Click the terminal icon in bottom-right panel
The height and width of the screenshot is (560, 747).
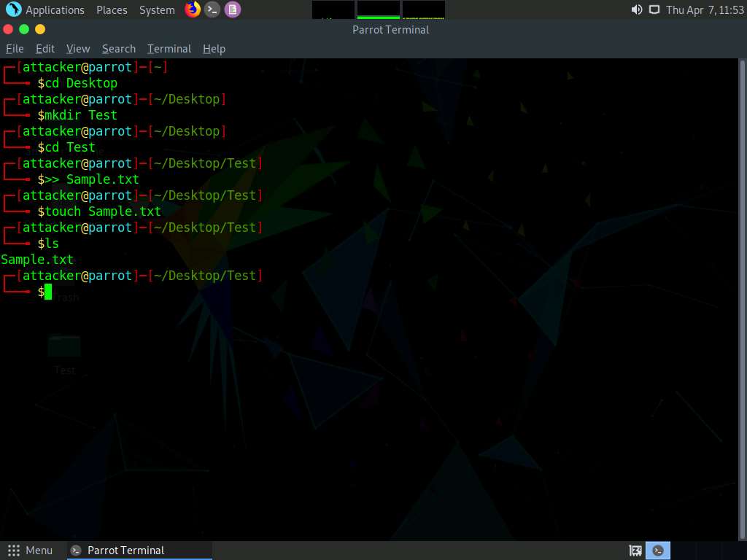[x=658, y=551]
